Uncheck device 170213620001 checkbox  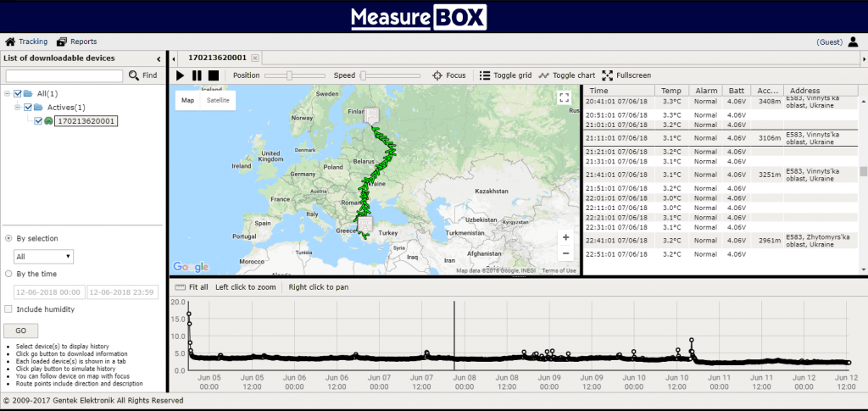point(37,121)
